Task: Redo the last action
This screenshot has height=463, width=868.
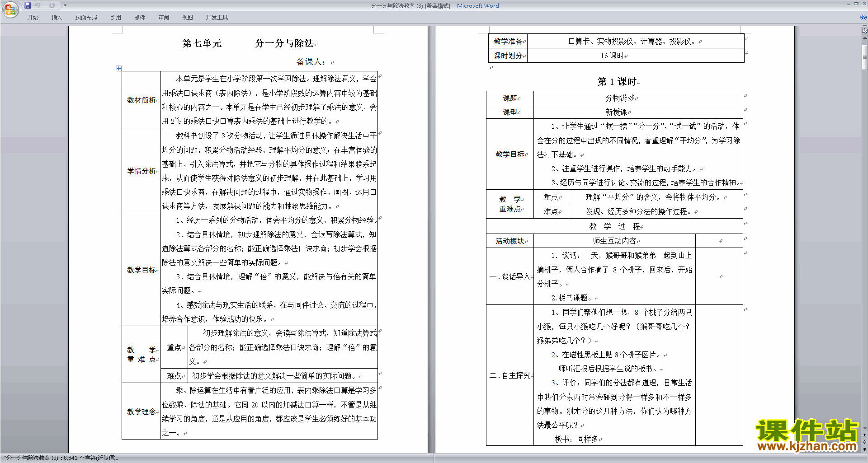Action: click(52, 5)
